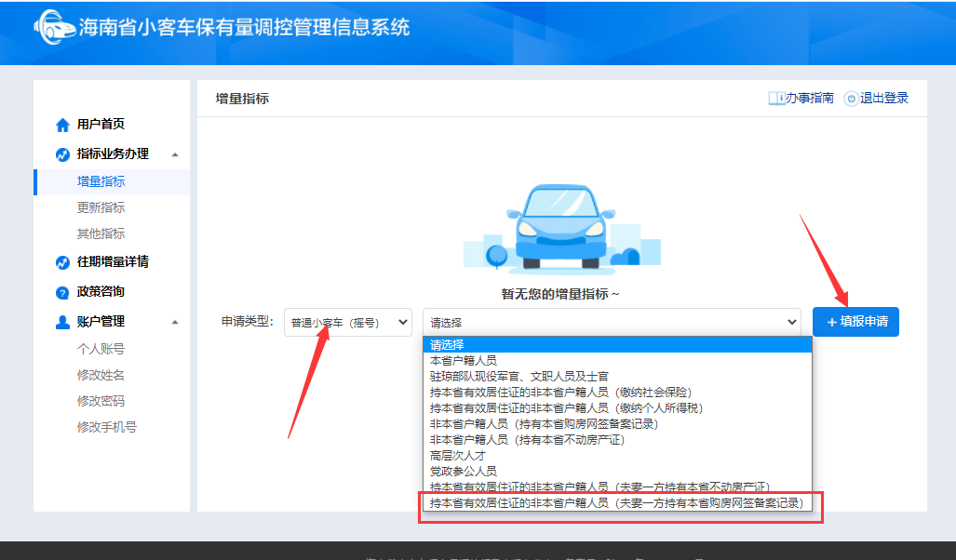Choose 非本省户籍人员（持有本省不动产证） option
This screenshot has width=956, height=560.
click(617, 440)
